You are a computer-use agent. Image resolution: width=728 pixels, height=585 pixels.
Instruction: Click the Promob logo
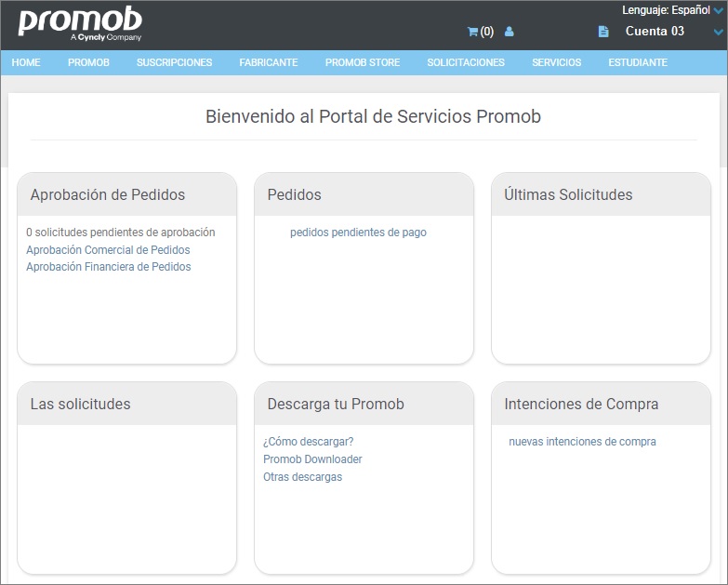(x=80, y=22)
